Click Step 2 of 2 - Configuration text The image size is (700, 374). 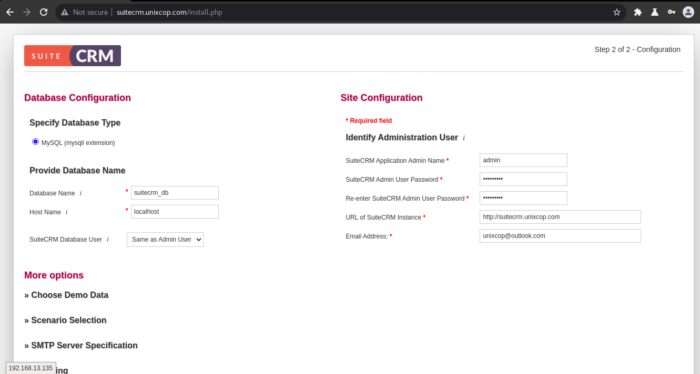[637, 50]
